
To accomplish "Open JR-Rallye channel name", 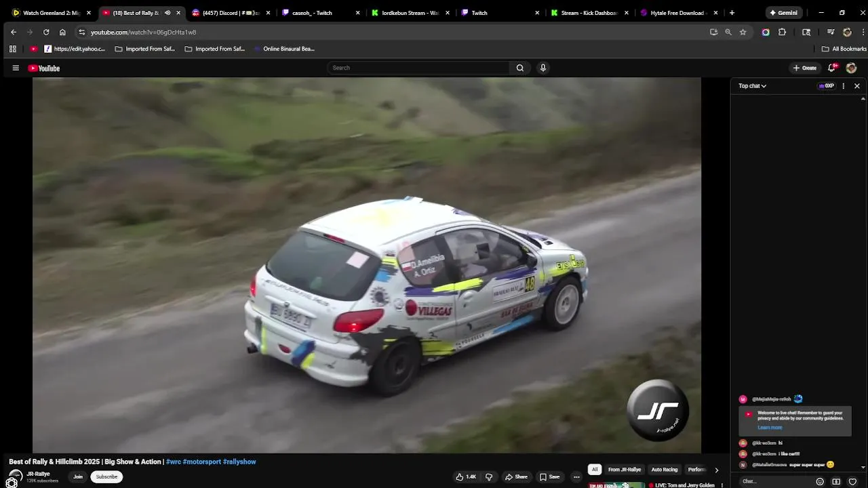I will click(39, 474).
